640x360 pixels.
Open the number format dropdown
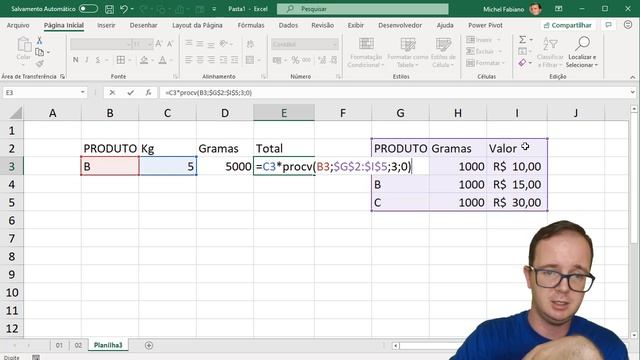pos(335,44)
